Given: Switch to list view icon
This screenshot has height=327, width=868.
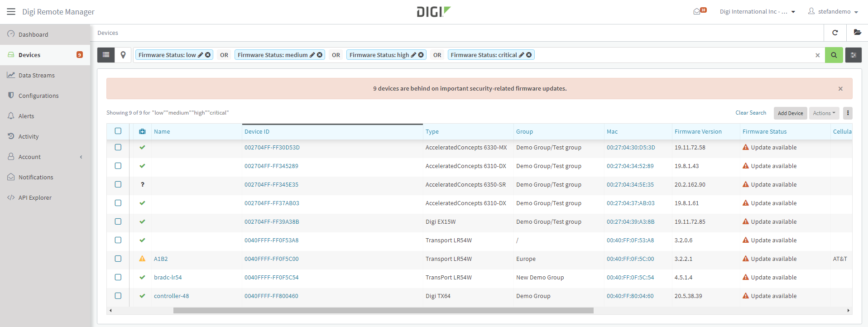Looking at the screenshot, I should pos(106,55).
